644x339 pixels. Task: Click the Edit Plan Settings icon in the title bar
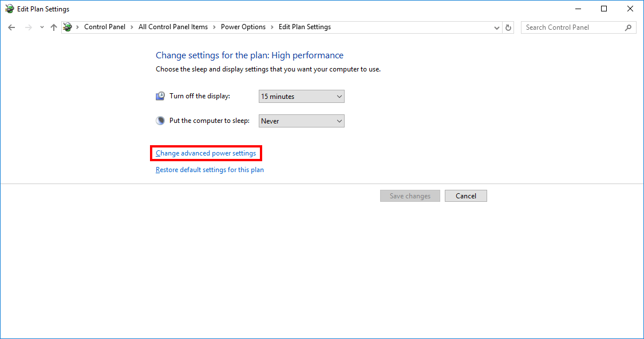[x=9, y=9]
